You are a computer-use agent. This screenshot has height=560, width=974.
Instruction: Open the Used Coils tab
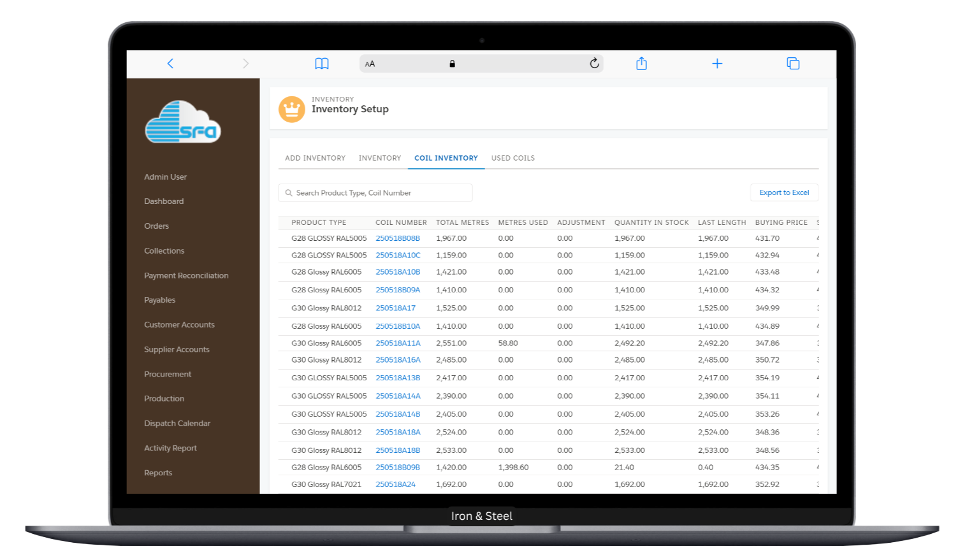pos(512,158)
